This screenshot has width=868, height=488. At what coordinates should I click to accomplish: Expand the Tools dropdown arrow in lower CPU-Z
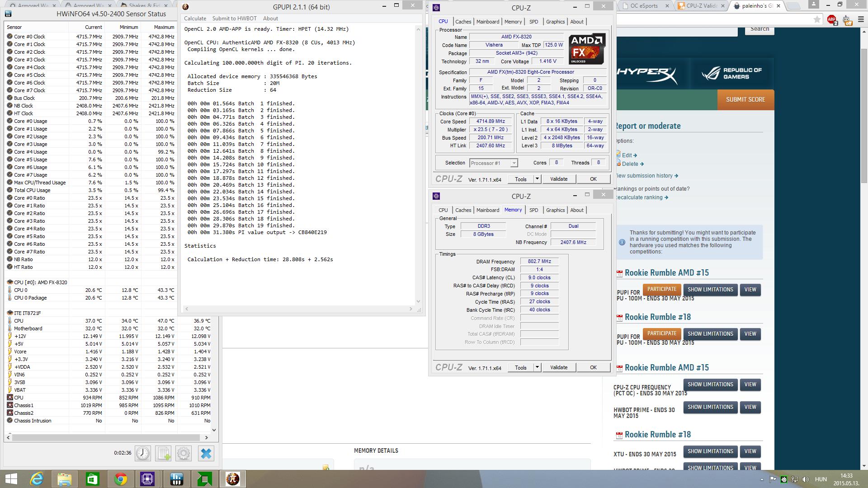click(537, 367)
